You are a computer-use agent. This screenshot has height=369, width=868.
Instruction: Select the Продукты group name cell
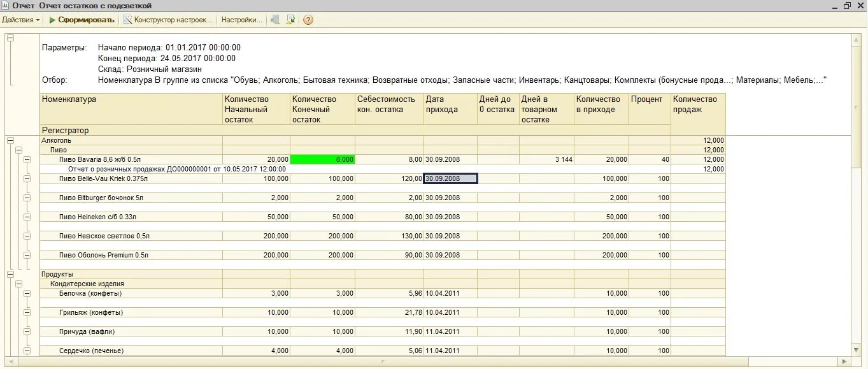tap(131, 274)
